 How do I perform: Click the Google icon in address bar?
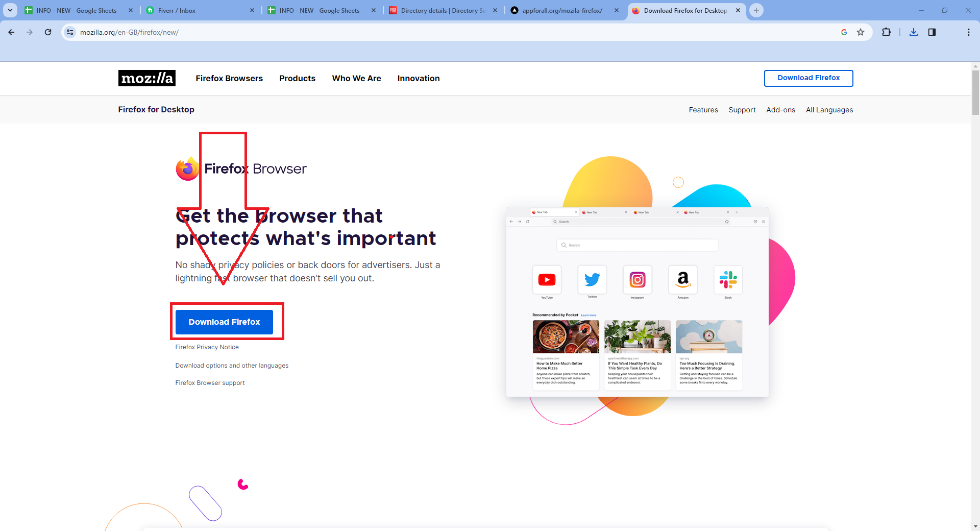point(844,32)
